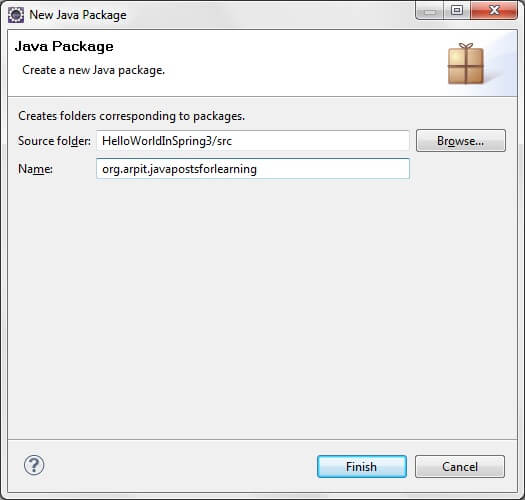Viewport: 525px width, 500px height.
Task: Close the New Java Package dialog
Action: (x=494, y=11)
